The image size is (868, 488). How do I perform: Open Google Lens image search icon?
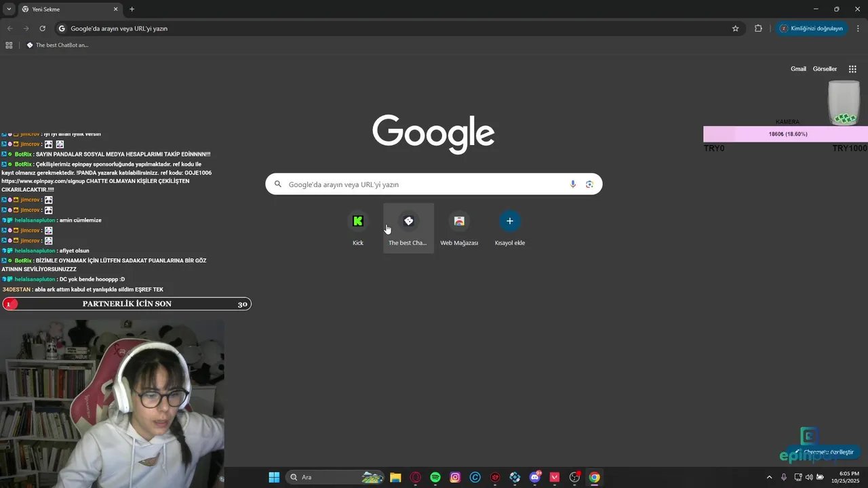[x=589, y=184]
